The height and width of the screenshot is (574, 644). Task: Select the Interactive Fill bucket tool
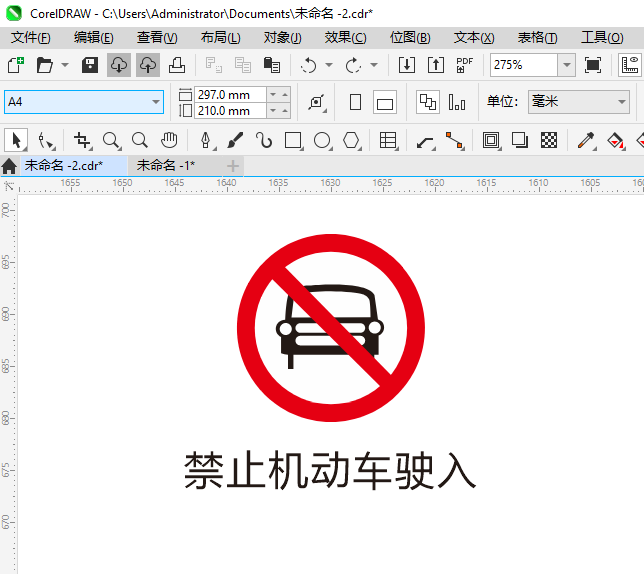[616, 141]
